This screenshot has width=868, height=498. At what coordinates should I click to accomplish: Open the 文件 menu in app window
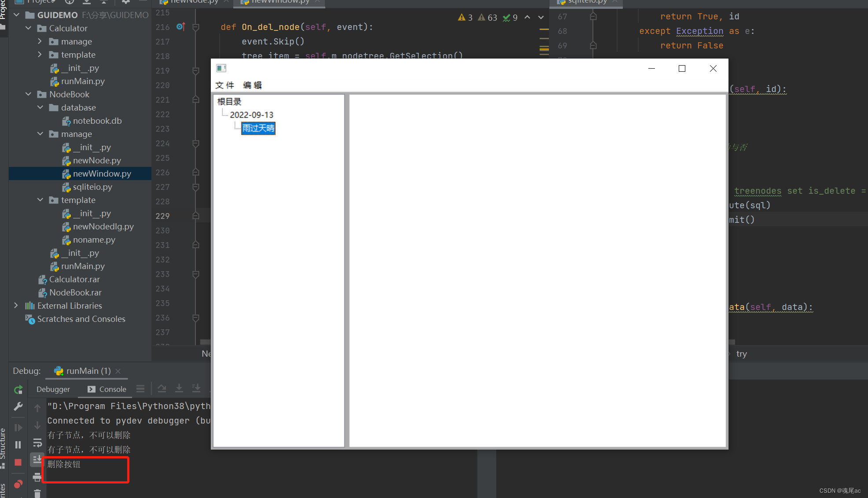(224, 85)
